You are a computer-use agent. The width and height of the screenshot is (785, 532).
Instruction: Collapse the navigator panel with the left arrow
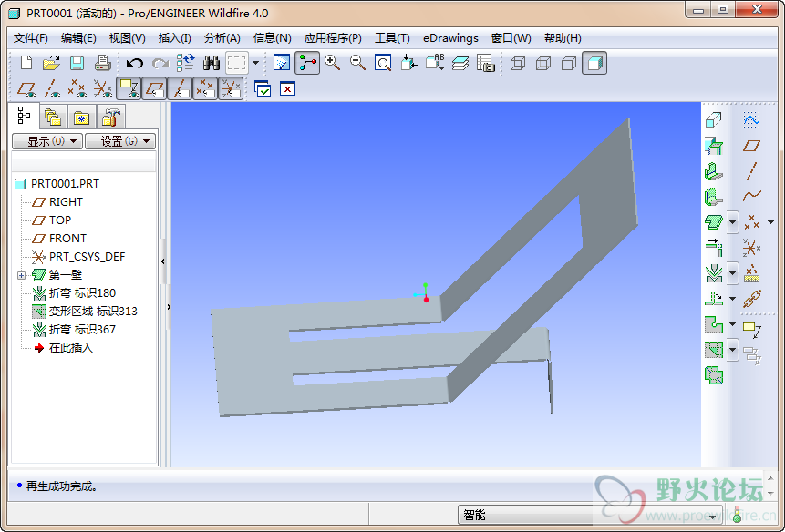tap(163, 261)
